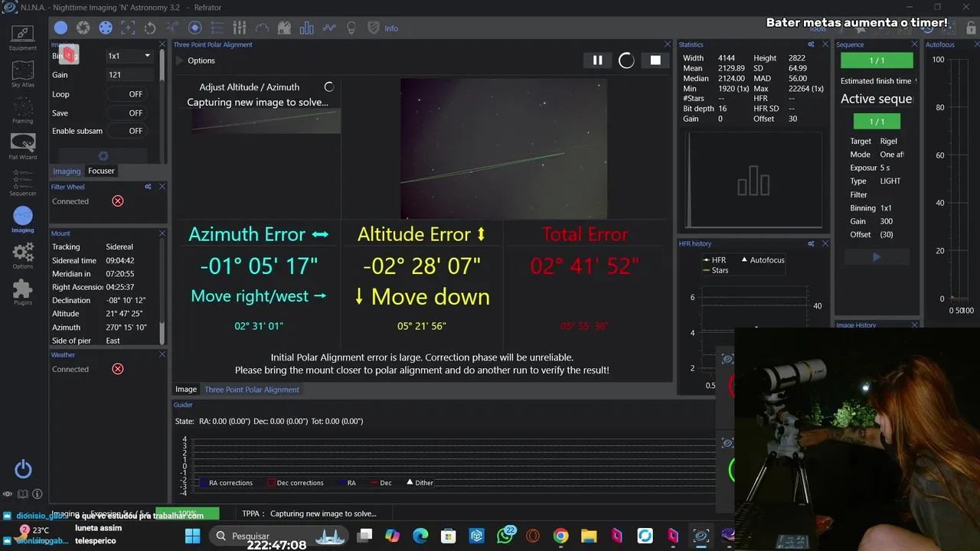Open the Flat Wizard

[23, 146]
